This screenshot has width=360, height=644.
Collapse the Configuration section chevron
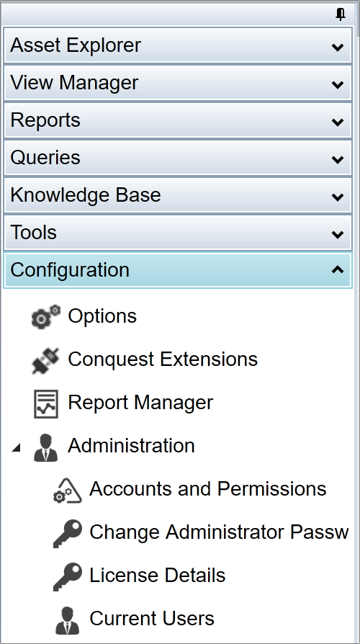pos(338,270)
